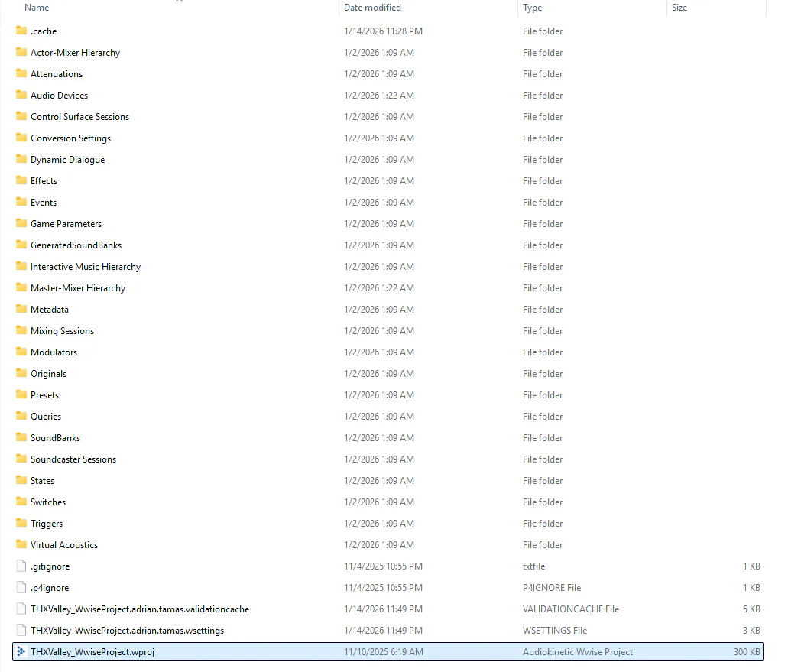
Task: Click the .gitignore file icon
Action: [21, 566]
